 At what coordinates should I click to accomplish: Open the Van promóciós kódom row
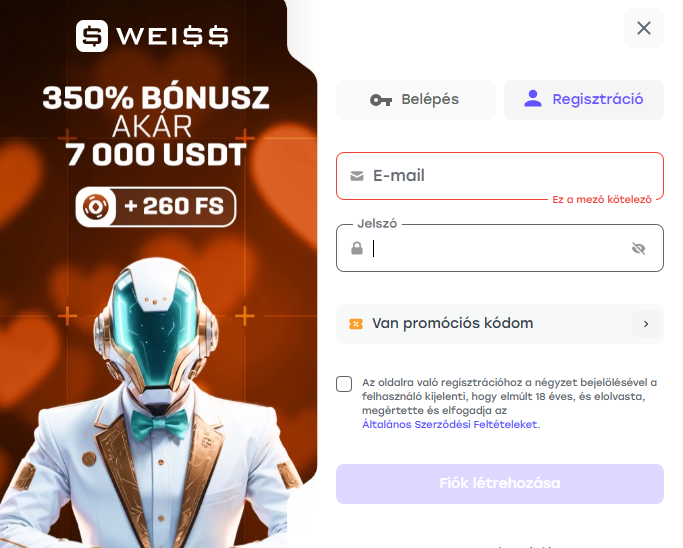[500, 324]
